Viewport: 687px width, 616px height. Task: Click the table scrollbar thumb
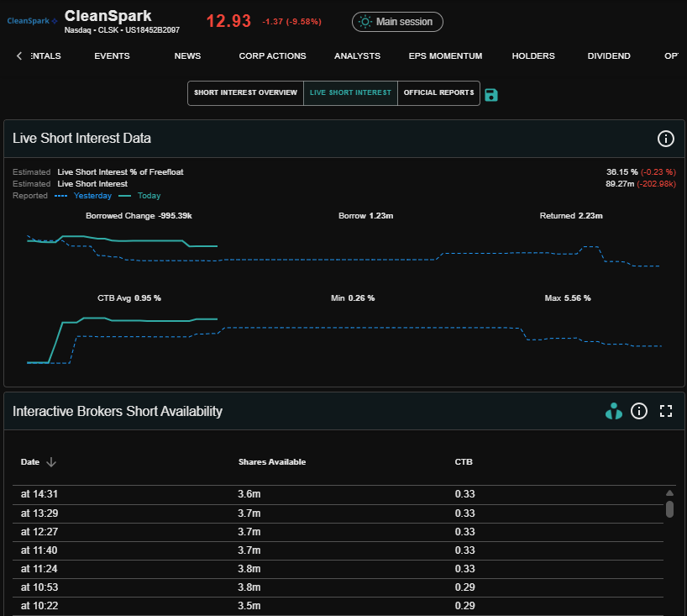(669, 509)
